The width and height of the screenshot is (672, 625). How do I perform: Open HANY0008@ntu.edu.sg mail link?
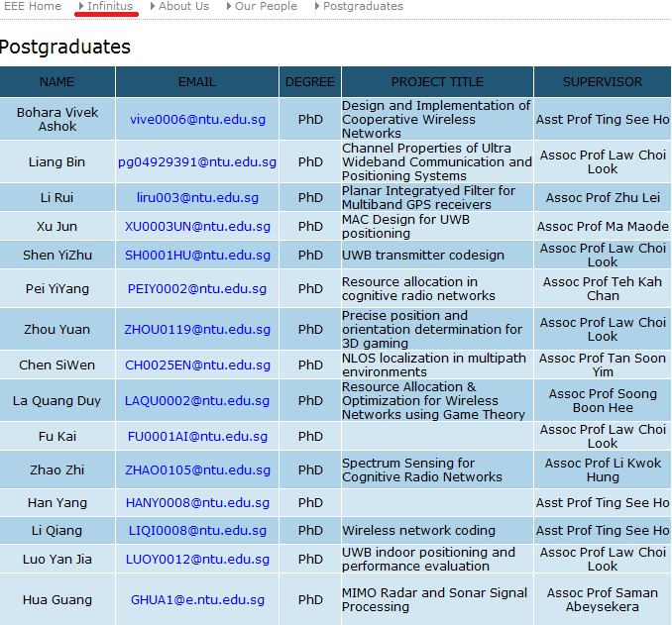(x=197, y=503)
